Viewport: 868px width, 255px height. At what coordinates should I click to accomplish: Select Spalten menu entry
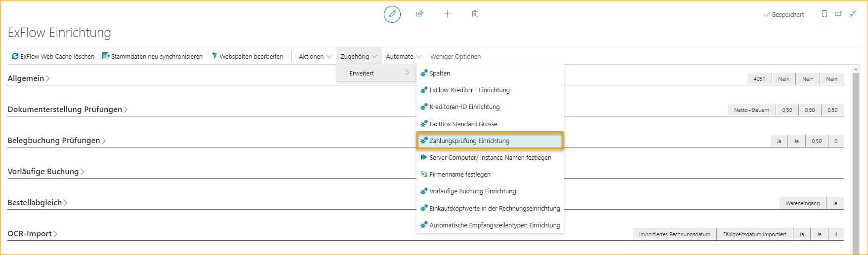(490, 73)
